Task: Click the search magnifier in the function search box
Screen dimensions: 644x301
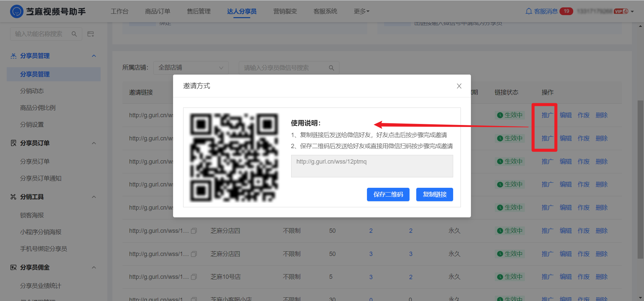Action: pyautogui.click(x=74, y=34)
